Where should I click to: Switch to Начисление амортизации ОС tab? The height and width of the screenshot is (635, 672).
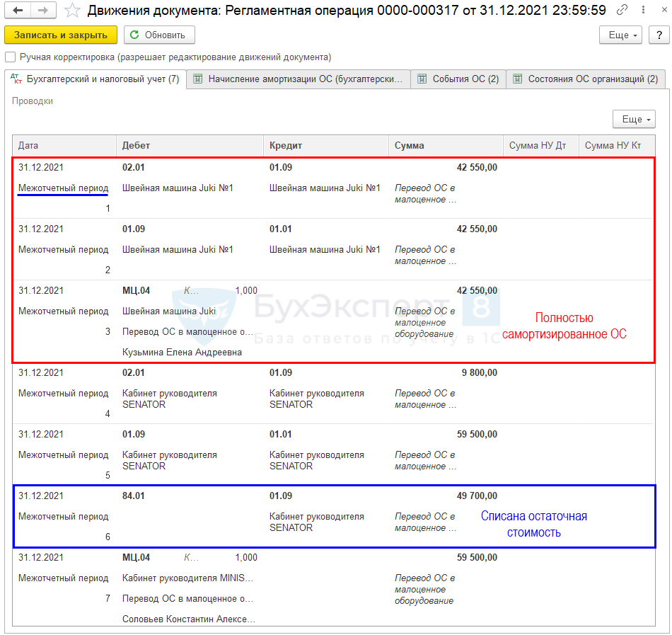tap(299, 79)
